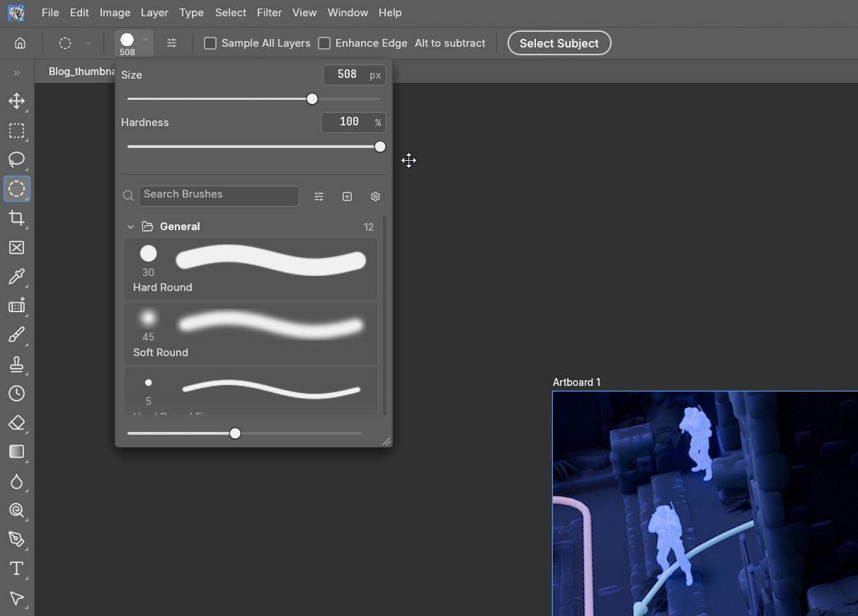
Task: Open the Clone Stamp tool
Action: point(17,364)
